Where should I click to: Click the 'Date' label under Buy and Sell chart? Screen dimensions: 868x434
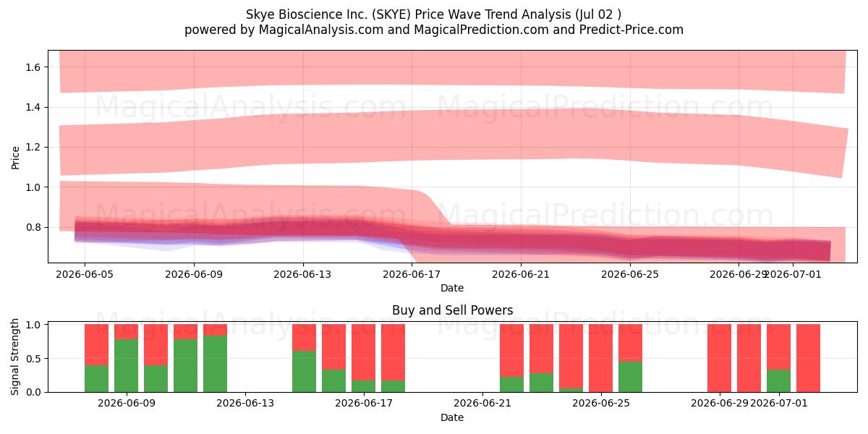point(452,417)
